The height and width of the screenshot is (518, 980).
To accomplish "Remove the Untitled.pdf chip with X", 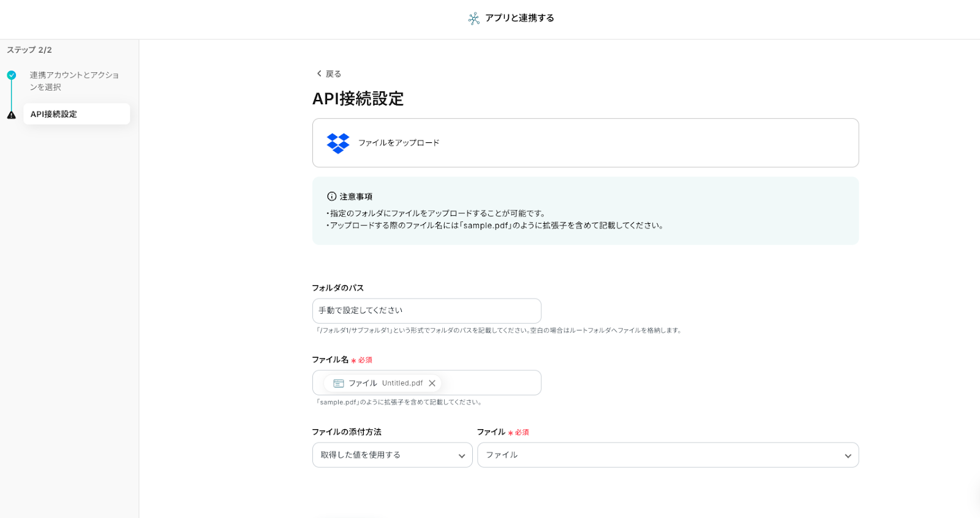I will 432,383.
